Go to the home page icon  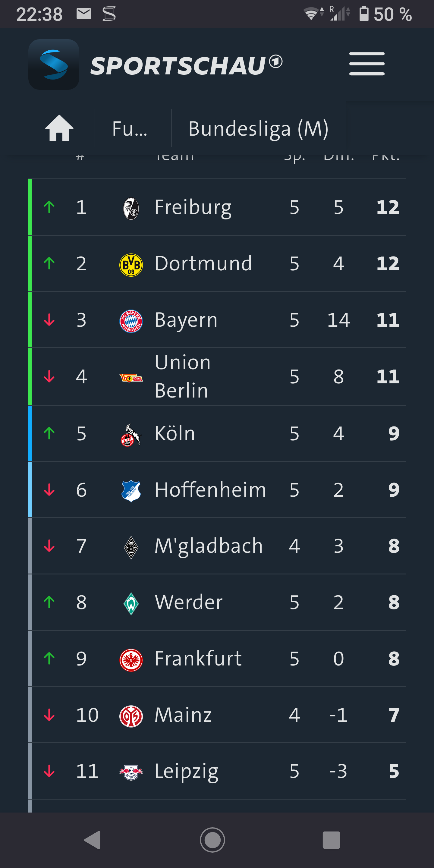pos(59,128)
